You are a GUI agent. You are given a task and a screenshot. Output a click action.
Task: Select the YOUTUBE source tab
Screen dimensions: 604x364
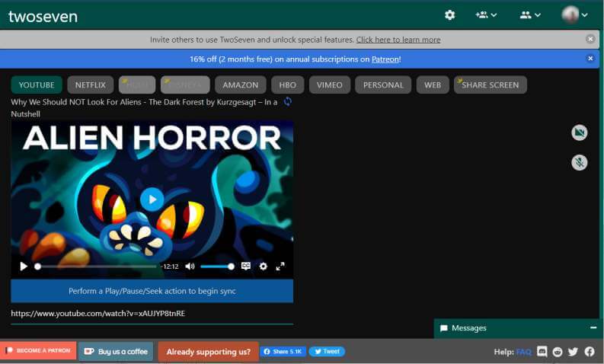37,85
